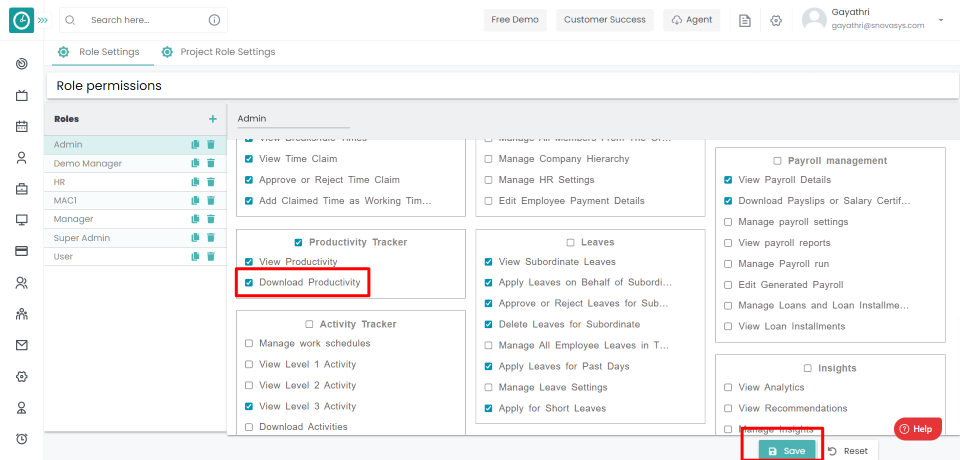Click the search info icon
The image size is (960, 460).
(x=214, y=20)
